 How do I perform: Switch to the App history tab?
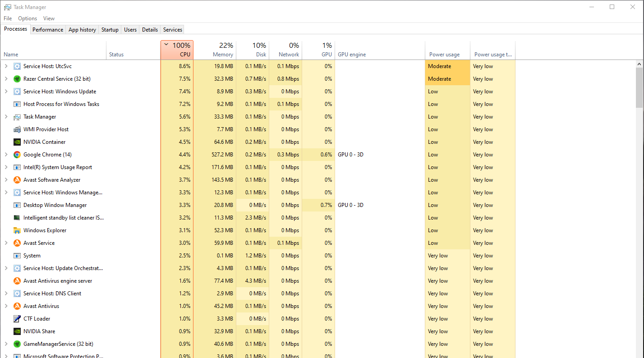[x=82, y=30]
